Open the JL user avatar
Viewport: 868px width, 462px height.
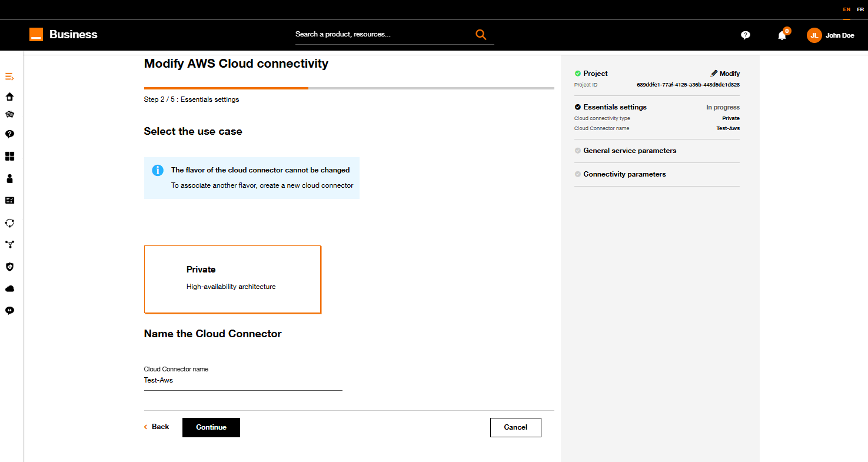(x=814, y=35)
